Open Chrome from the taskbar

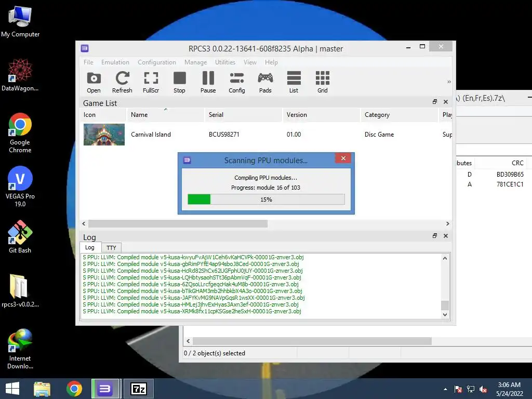(x=74, y=389)
